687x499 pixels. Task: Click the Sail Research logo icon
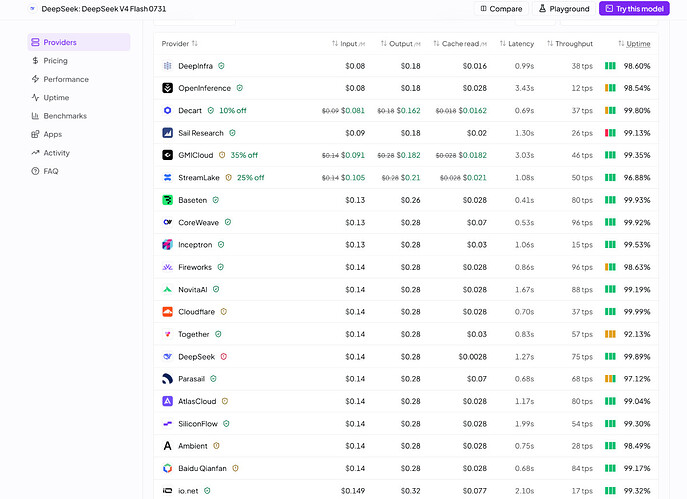pyautogui.click(x=167, y=133)
